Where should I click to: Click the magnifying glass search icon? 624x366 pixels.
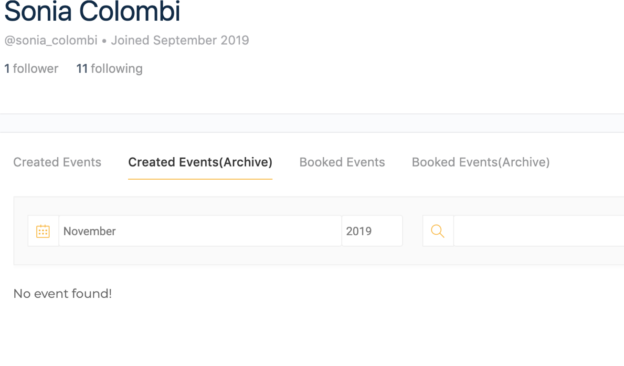(437, 231)
